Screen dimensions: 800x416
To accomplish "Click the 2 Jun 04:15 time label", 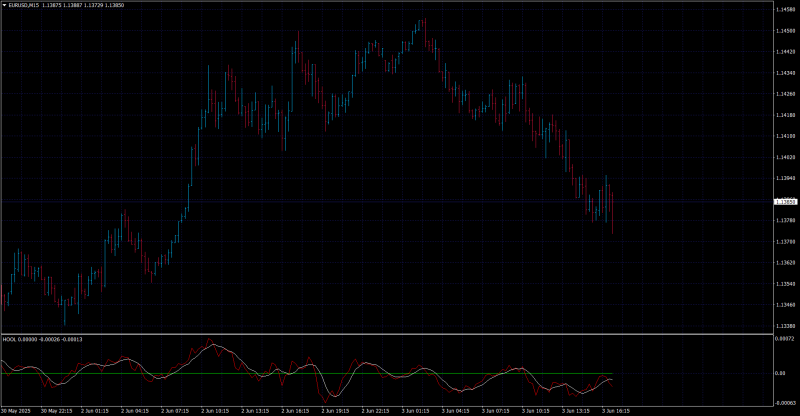I will [135, 411].
